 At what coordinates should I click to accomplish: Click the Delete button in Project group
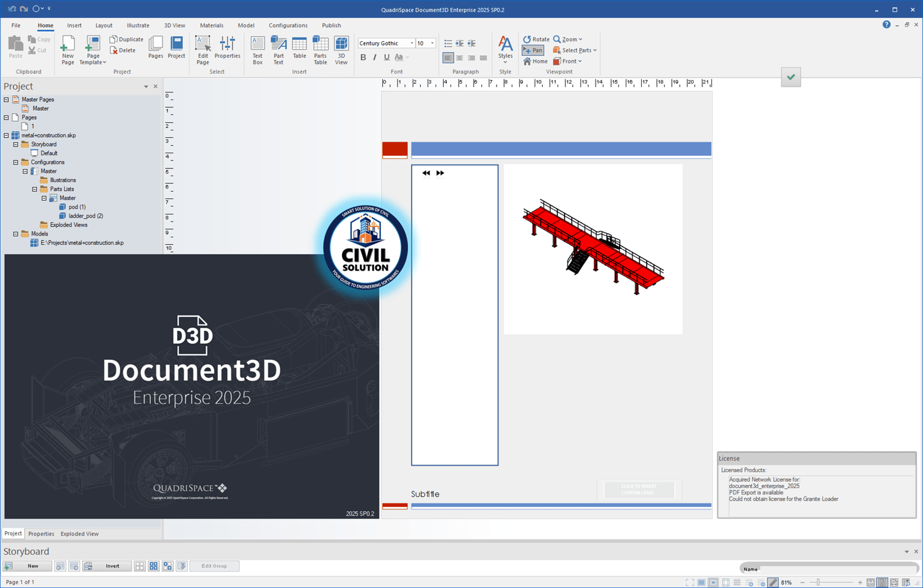click(123, 50)
